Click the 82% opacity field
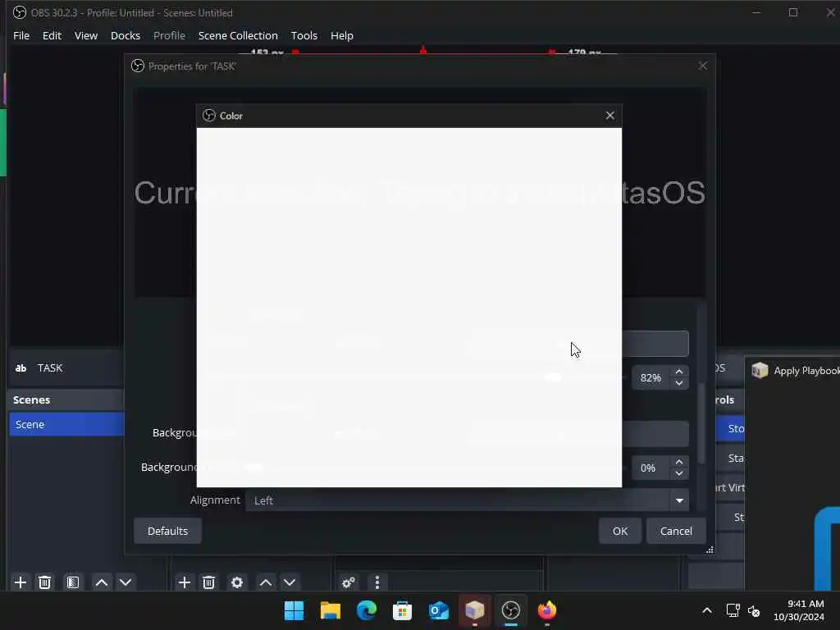Viewport: 840px width, 630px height. (652, 377)
